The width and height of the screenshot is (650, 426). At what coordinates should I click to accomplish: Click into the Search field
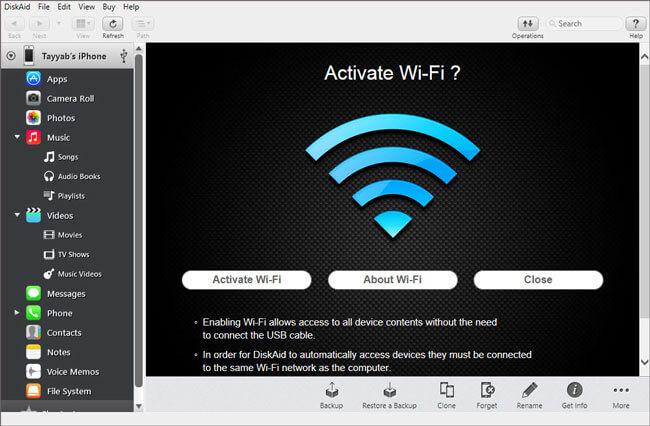click(x=585, y=24)
